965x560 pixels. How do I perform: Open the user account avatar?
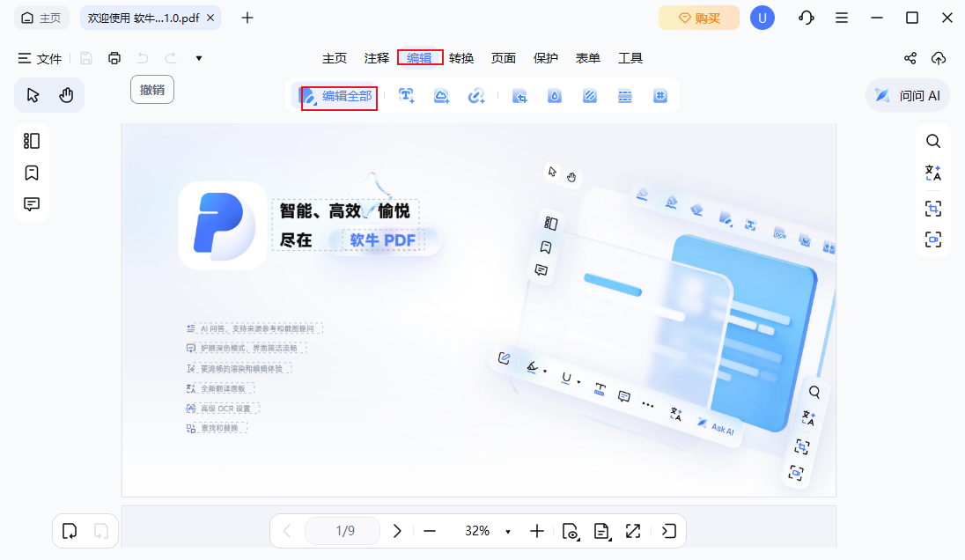(x=762, y=18)
